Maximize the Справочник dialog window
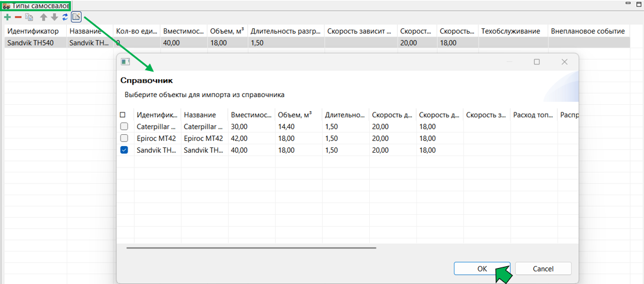 pos(536,62)
